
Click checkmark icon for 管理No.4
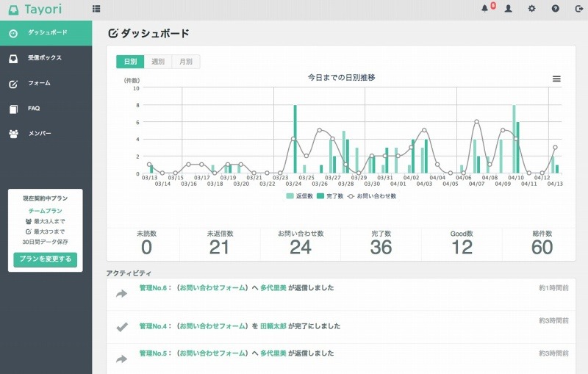pos(122,327)
